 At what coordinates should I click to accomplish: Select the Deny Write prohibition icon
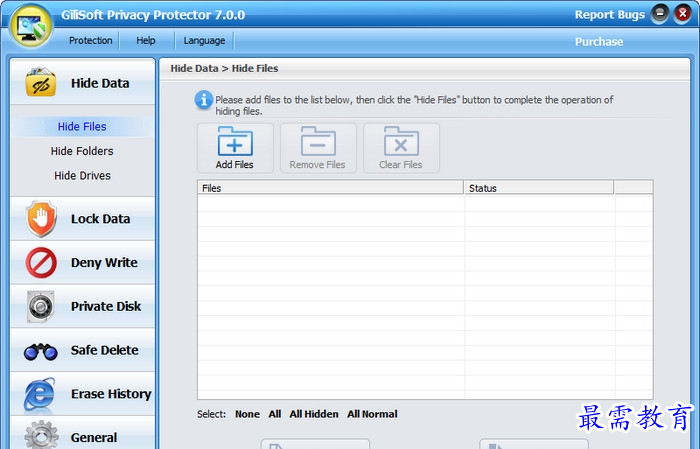pos(41,262)
